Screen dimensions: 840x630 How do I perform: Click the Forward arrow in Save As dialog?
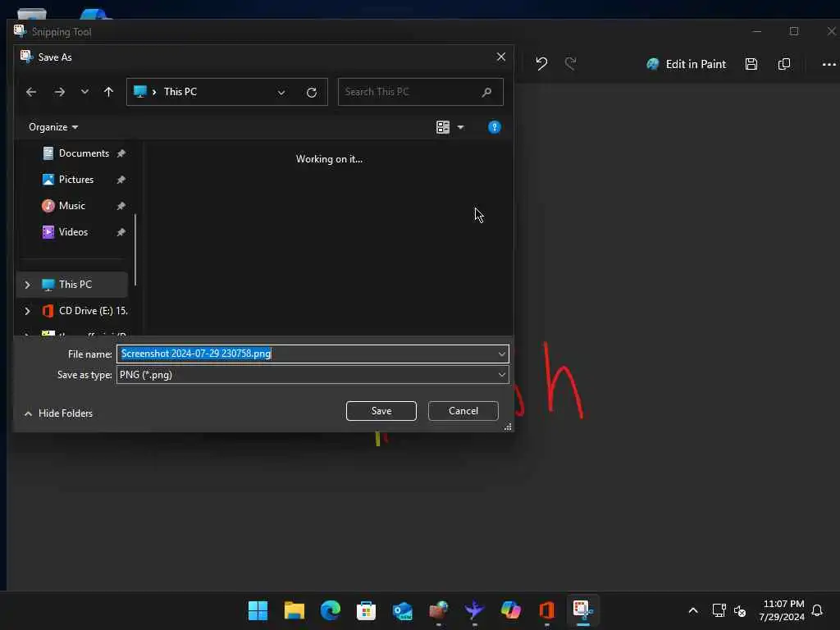pos(59,92)
